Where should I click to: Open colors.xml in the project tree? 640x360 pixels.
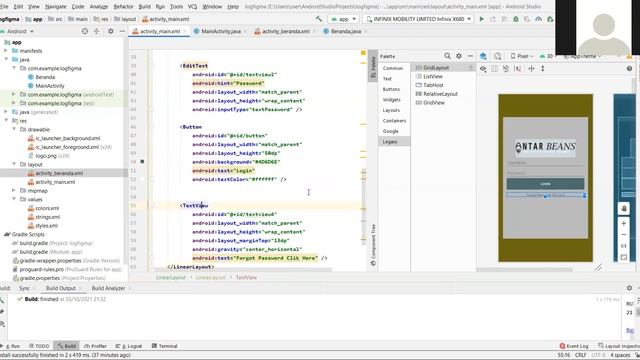coord(47,208)
